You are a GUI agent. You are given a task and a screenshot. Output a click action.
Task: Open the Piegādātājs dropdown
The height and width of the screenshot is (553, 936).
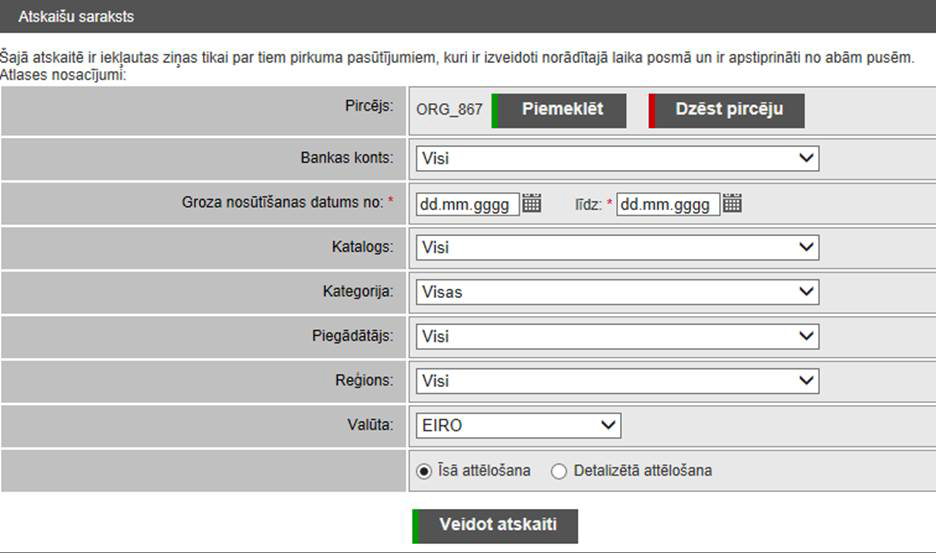point(617,336)
